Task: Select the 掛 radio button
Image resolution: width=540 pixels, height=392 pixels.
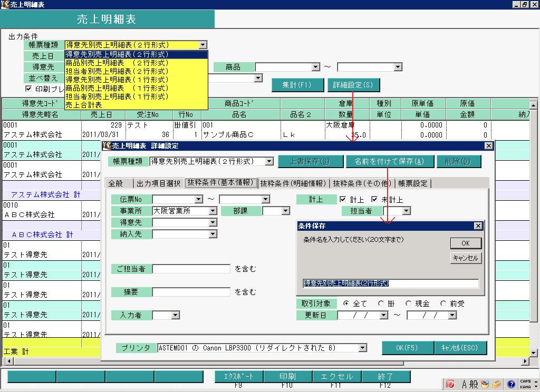Action: (381, 303)
